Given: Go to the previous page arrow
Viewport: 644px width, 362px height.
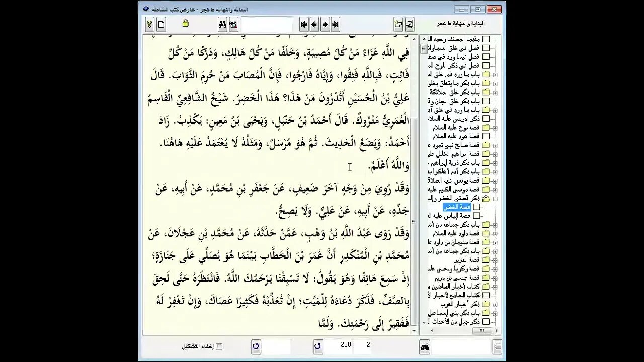Looking at the screenshot, I should pyautogui.click(x=314, y=24).
